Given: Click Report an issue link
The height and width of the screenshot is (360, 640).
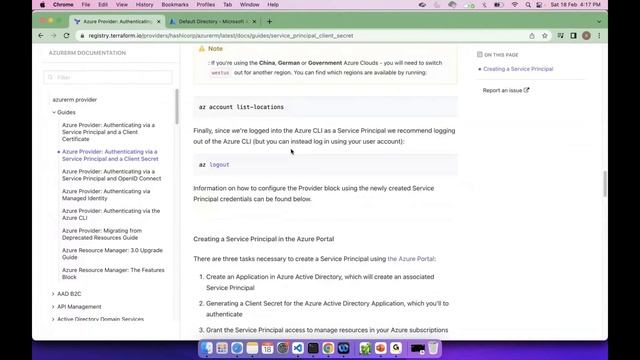Looking at the screenshot, I should pyautogui.click(x=506, y=90).
